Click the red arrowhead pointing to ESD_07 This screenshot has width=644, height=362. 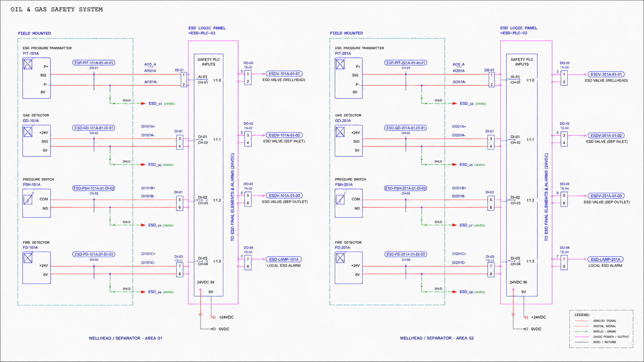[x=454, y=225]
